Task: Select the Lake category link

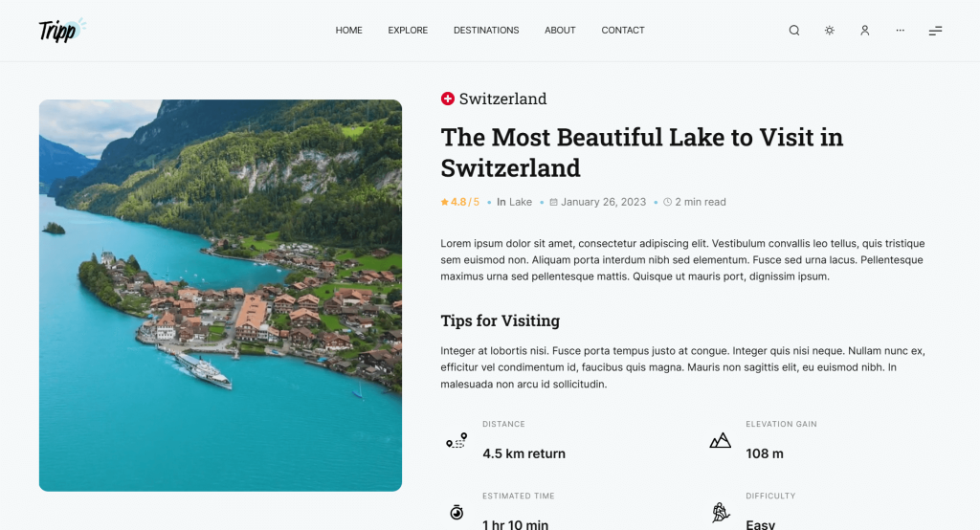Action: tap(521, 202)
